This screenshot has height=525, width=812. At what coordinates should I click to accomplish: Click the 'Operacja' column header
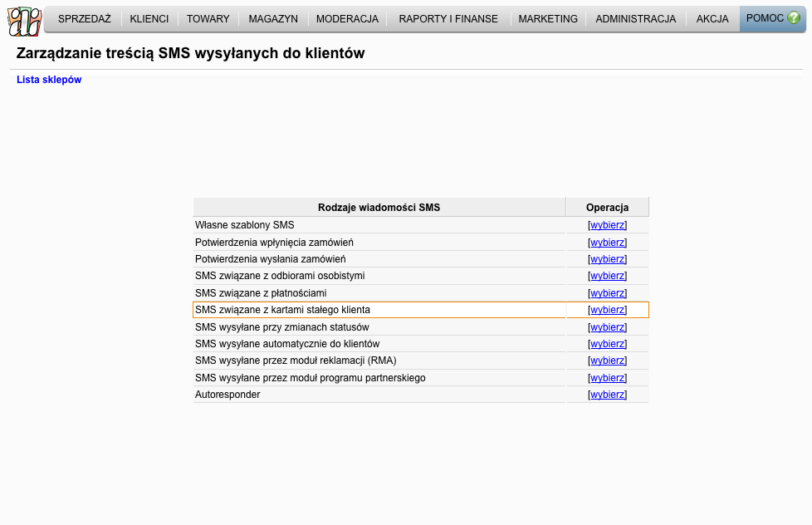608,208
